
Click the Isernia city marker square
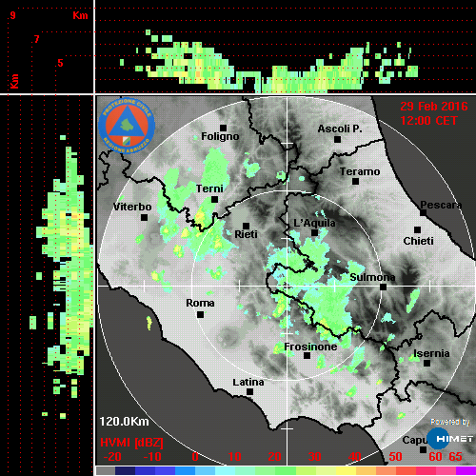tap(426, 363)
